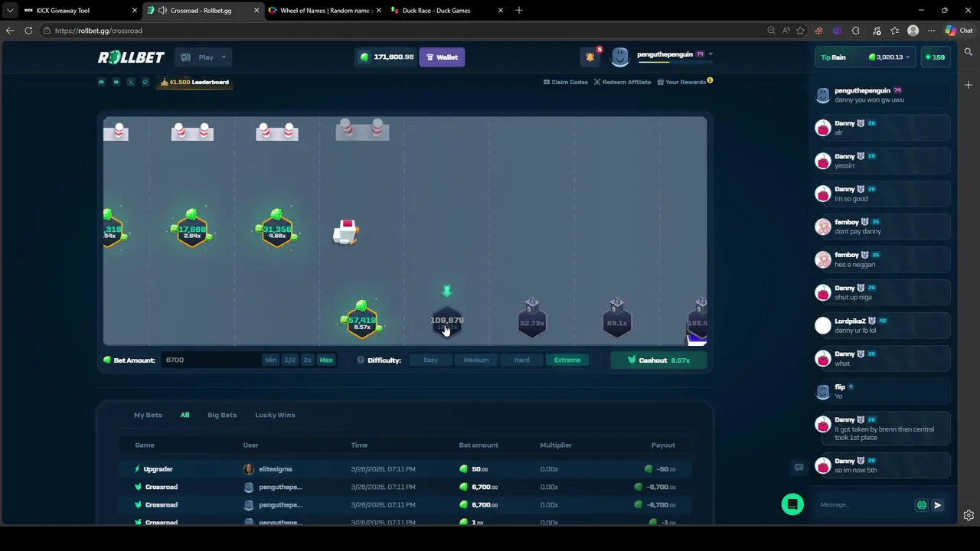
Task: Expand the penguthepenguin account dropdown arrow
Action: coord(710,54)
